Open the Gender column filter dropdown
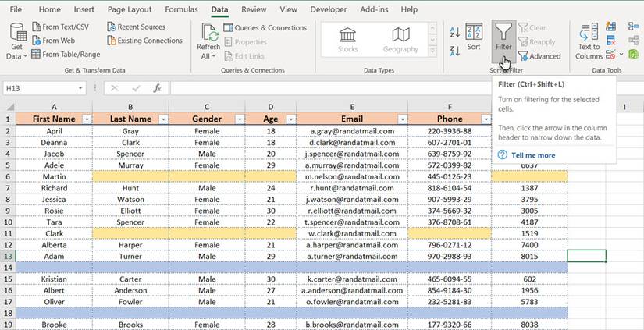This screenshot has height=330, width=644. [x=239, y=119]
